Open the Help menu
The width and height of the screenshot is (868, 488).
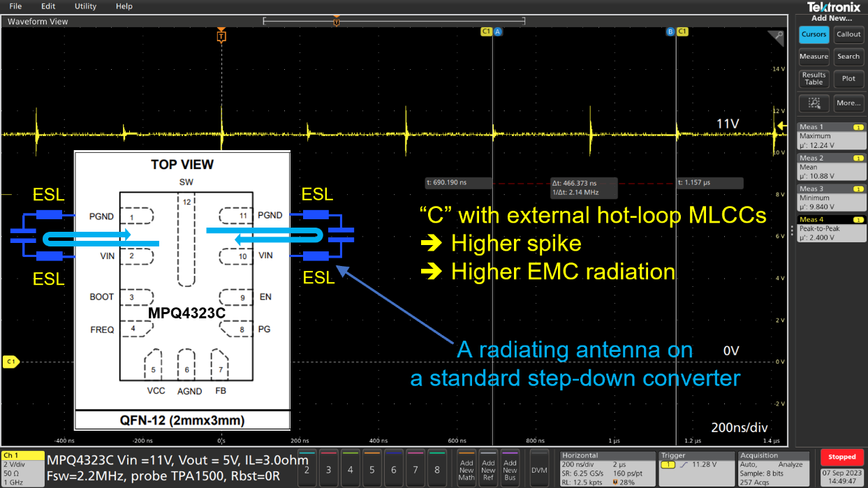point(124,6)
